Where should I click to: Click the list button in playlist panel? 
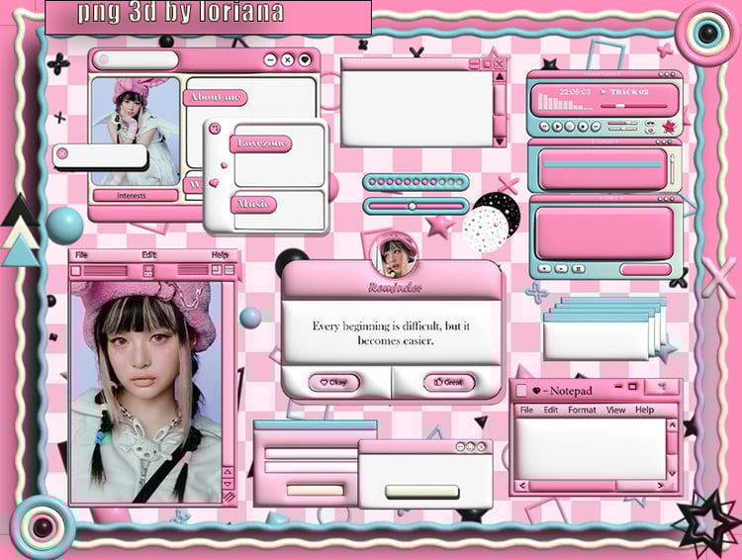578,268
